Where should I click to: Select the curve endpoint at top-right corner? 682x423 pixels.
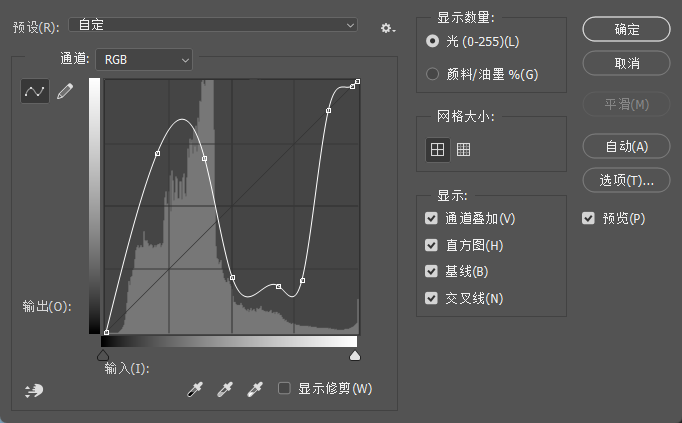tap(358, 81)
